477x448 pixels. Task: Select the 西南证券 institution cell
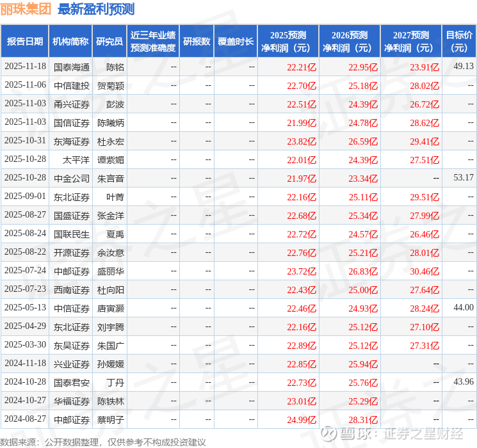(72, 290)
